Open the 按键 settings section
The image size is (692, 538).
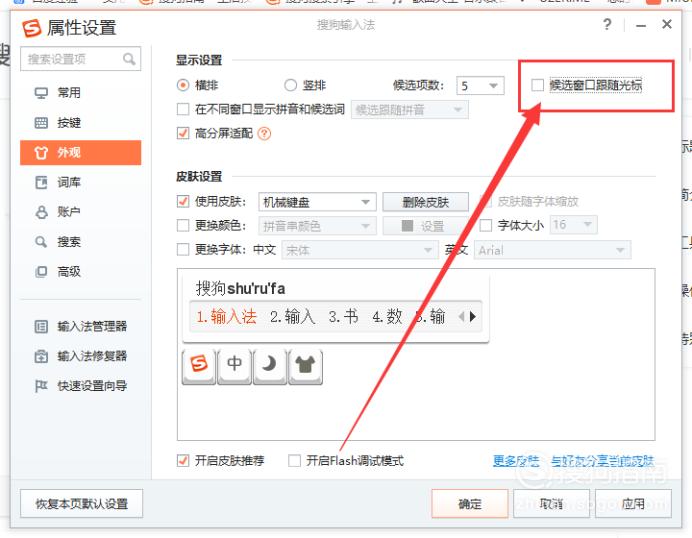81,123
